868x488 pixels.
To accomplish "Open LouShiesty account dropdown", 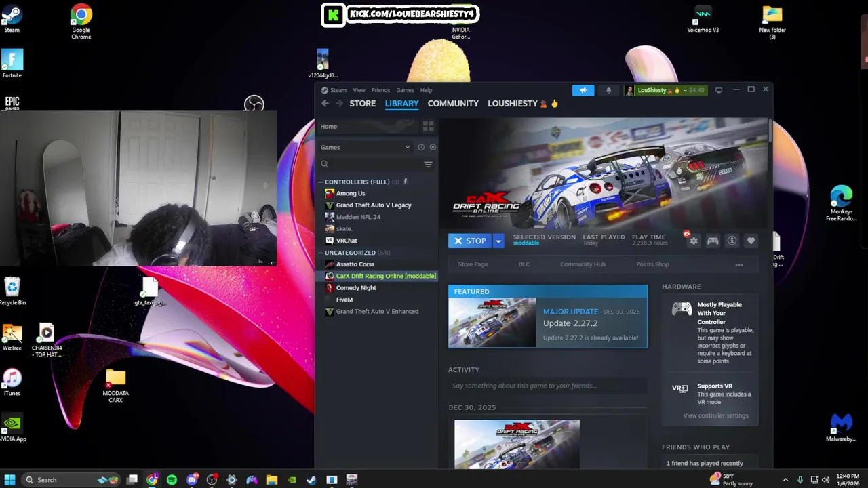I will tap(666, 90).
